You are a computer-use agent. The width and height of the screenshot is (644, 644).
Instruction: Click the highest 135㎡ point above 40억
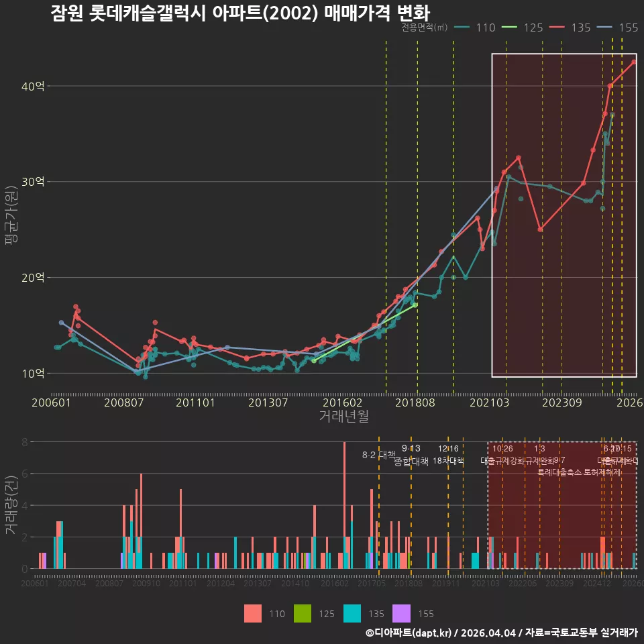[634, 62]
